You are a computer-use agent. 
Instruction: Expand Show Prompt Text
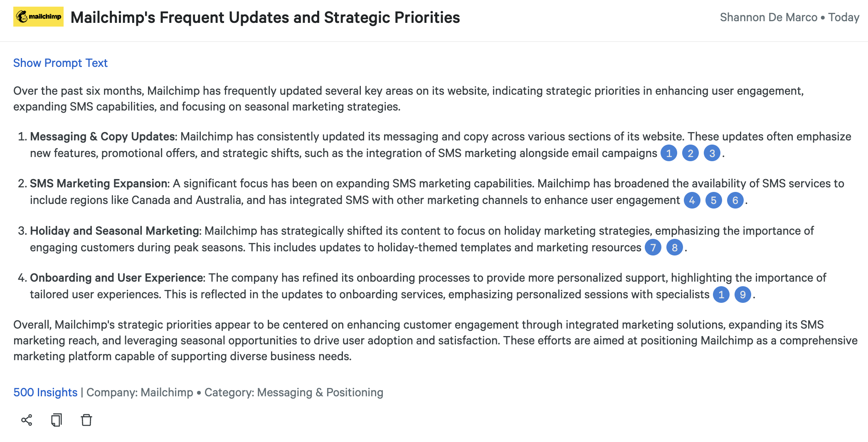click(x=60, y=63)
